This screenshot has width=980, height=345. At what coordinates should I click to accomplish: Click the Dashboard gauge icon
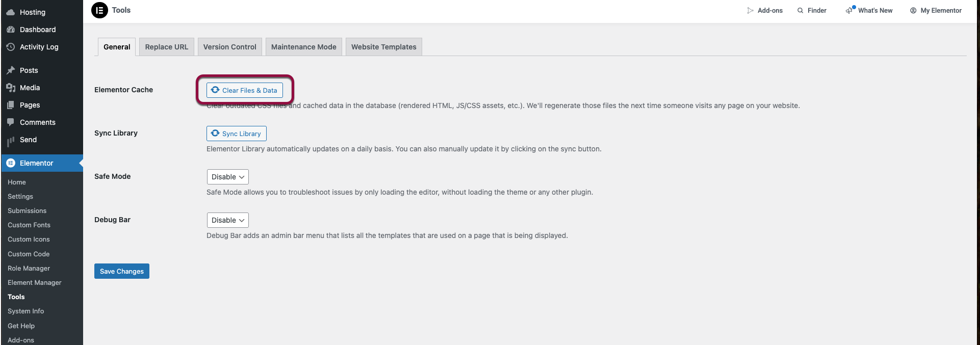point(11,30)
